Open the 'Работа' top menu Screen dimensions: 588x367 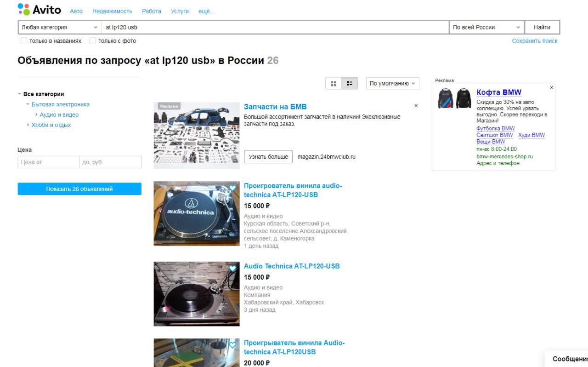[152, 11]
